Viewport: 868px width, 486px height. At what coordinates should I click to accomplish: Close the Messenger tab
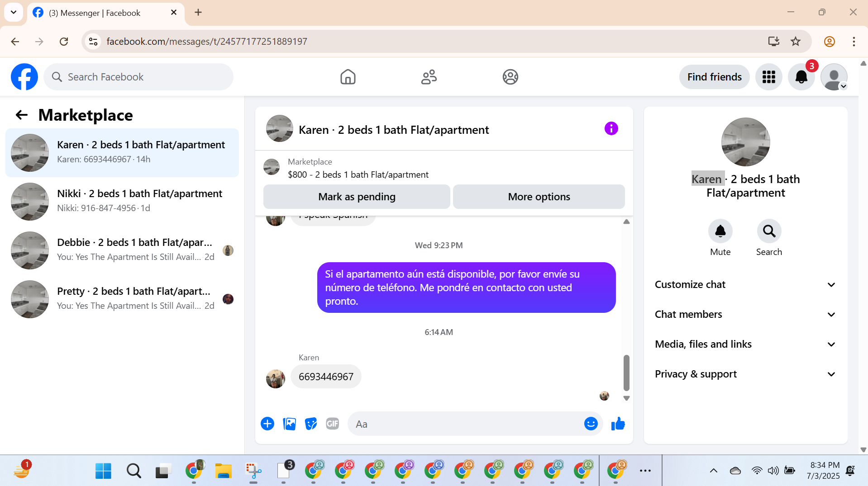tap(174, 13)
